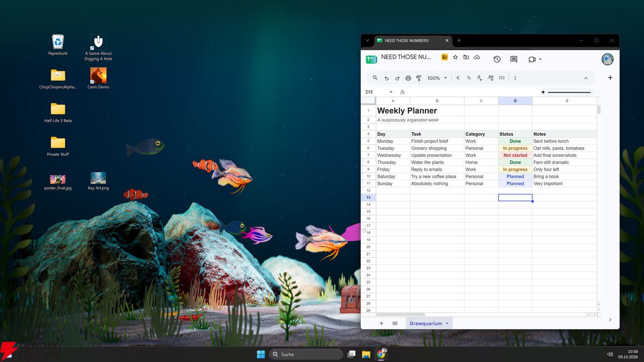644x362 pixels.
Task: Format as percent in toolbar
Action: [x=468, y=78]
